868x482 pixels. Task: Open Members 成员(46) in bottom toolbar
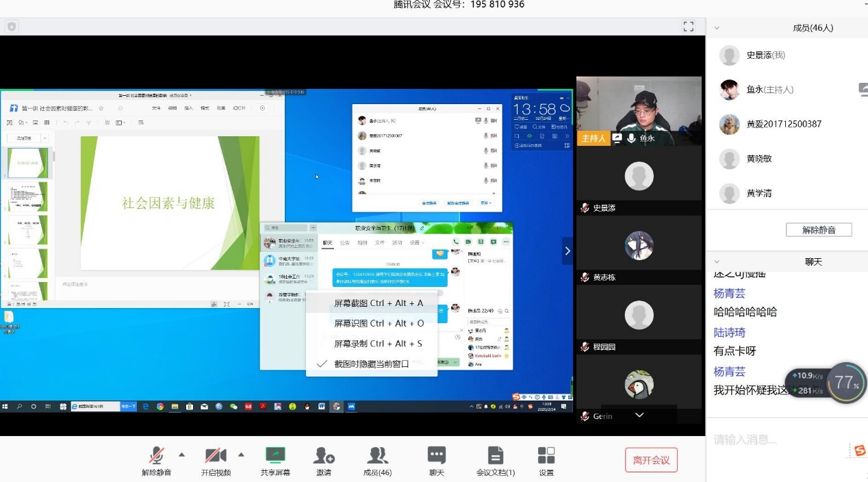point(377,461)
